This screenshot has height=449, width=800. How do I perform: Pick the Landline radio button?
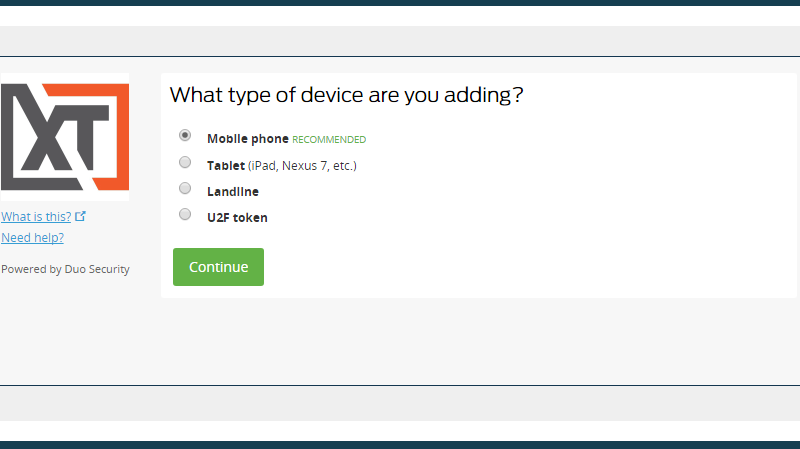[x=185, y=188]
